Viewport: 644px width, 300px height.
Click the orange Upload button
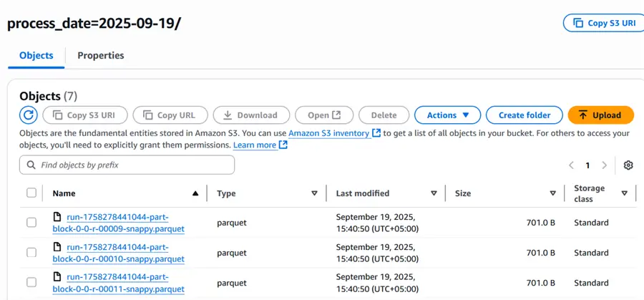tap(601, 115)
